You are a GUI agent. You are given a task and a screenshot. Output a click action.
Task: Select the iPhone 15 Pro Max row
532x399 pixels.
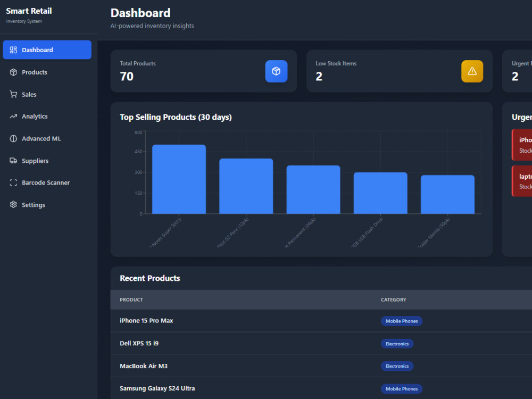tap(321, 321)
